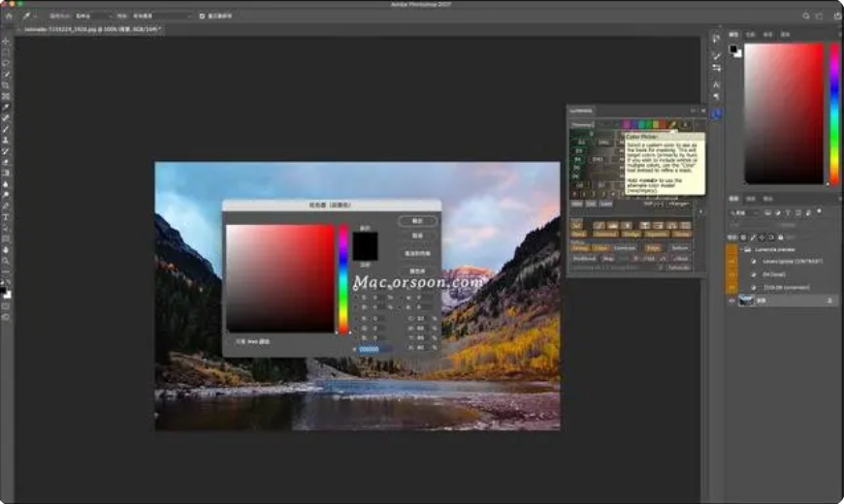Select the Zoom tool in the toolbar
The height and width of the screenshot is (504, 844).
[7, 261]
